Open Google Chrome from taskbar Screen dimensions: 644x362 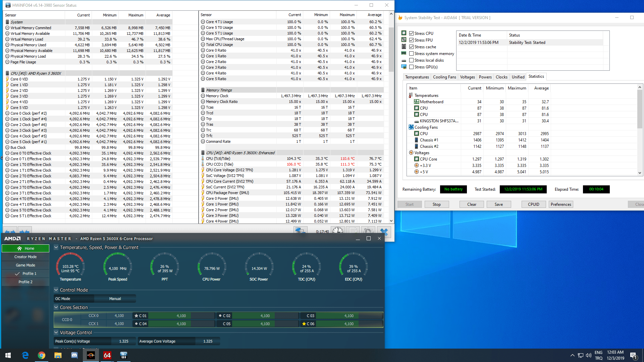tap(42, 355)
